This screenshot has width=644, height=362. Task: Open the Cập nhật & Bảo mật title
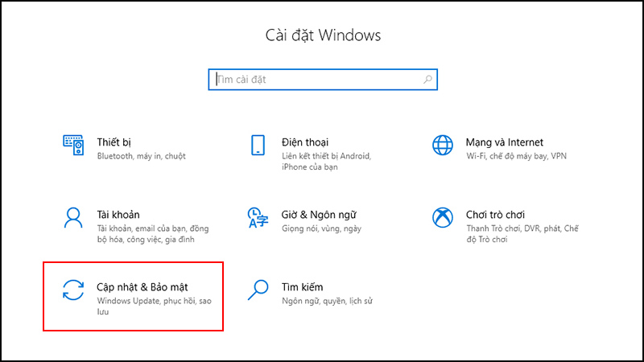pos(142,287)
